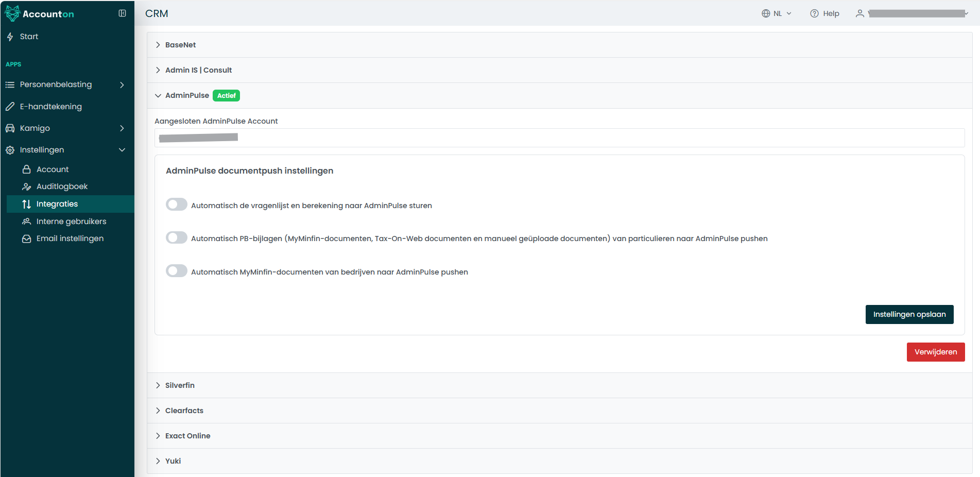The image size is (980, 477).
Task: Click the AdminPulse documentpush instellingen heading
Action: click(250, 171)
